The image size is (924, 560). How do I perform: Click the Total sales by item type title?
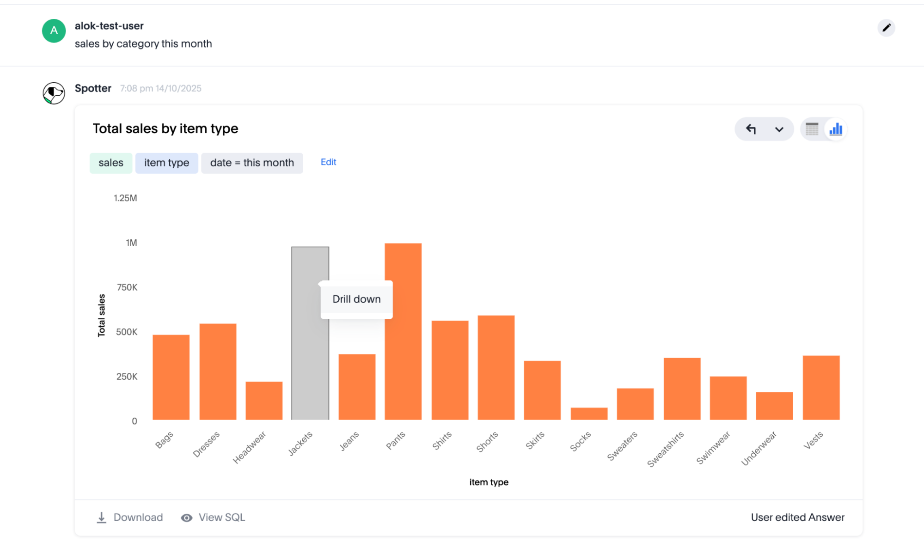pyautogui.click(x=165, y=128)
